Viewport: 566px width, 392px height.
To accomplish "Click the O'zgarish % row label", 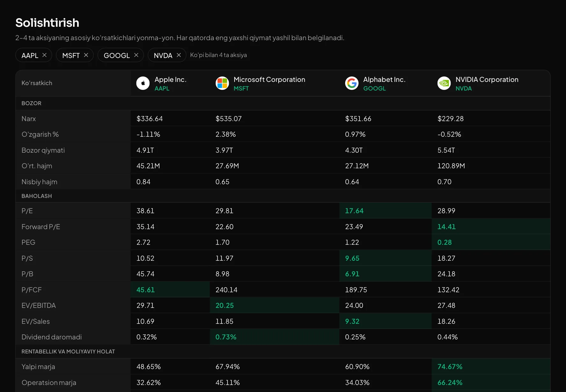I will [x=40, y=134].
